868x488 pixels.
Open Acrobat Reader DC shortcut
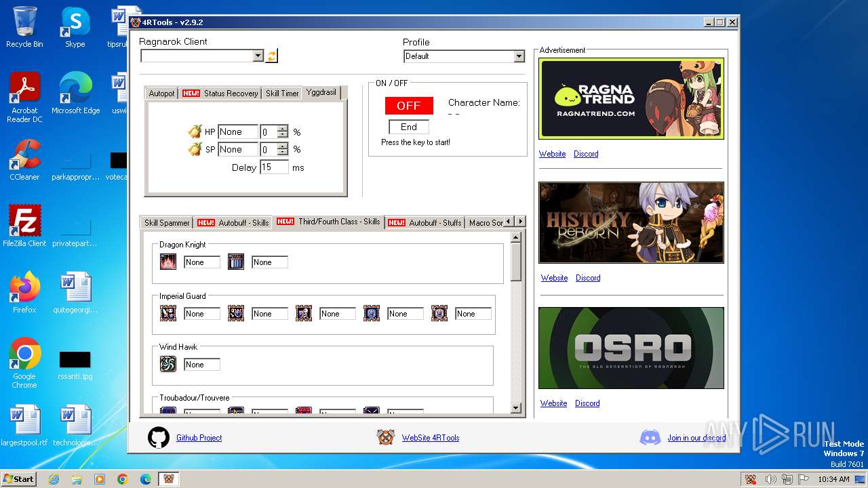[24, 98]
